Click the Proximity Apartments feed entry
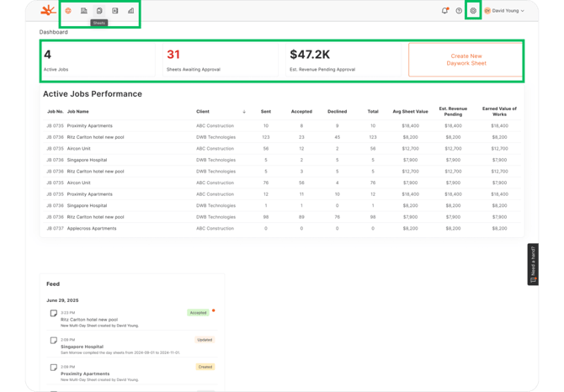Image resolution: width=564 pixels, height=392 pixels. click(85, 373)
